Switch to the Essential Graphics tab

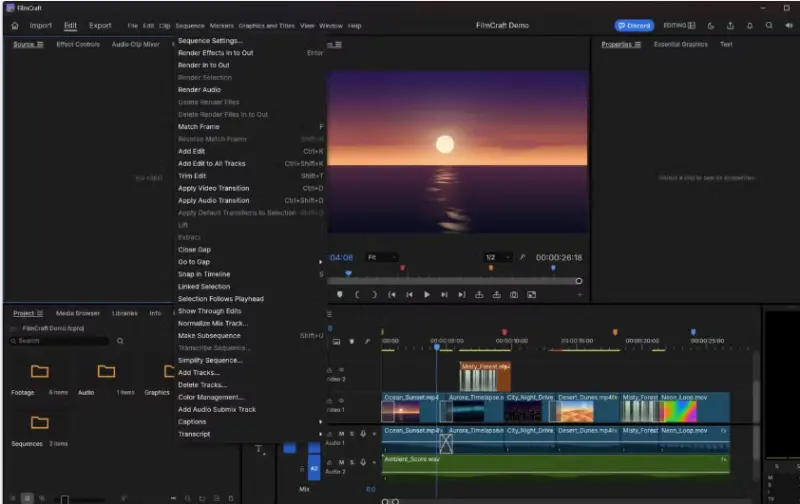pyautogui.click(x=681, y=44)
